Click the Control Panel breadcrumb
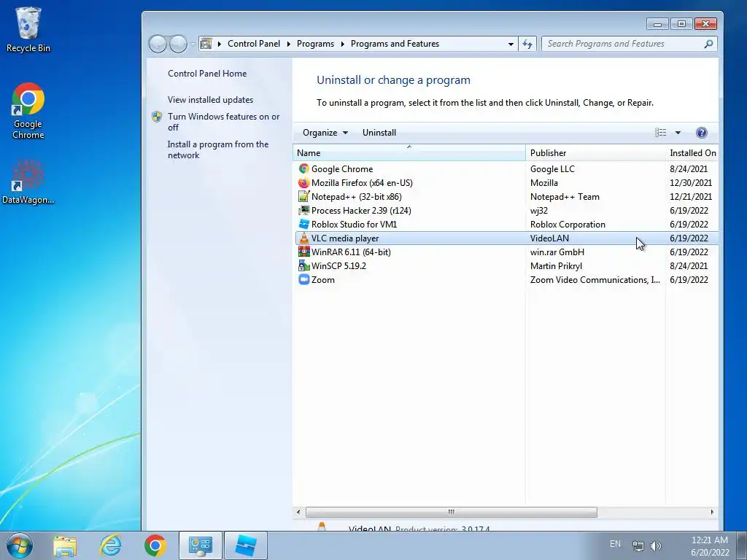 [253, 44]
